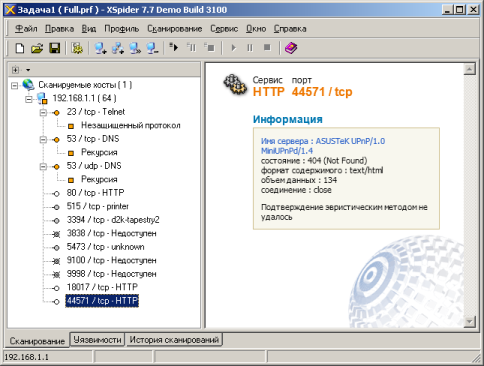
Task: Click the gears icon beside Сервис HTTP
Action: (235, 85)
